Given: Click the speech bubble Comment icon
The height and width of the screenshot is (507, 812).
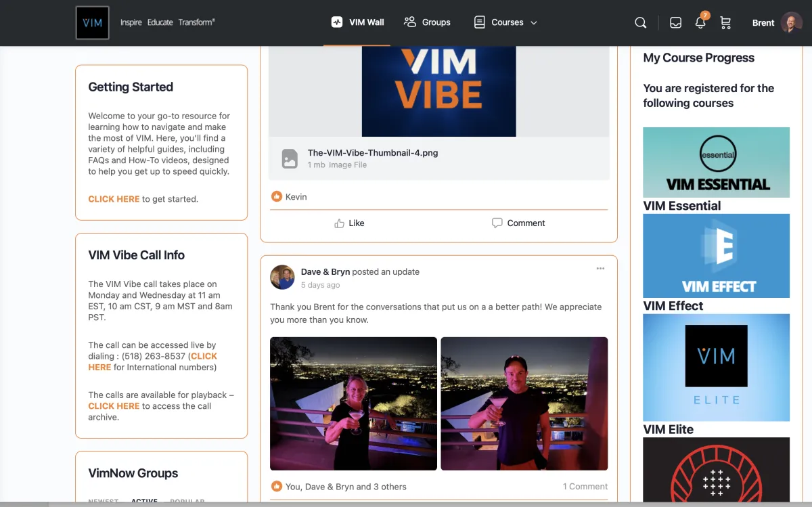Looking at the screenshot, I should point(497,223).
